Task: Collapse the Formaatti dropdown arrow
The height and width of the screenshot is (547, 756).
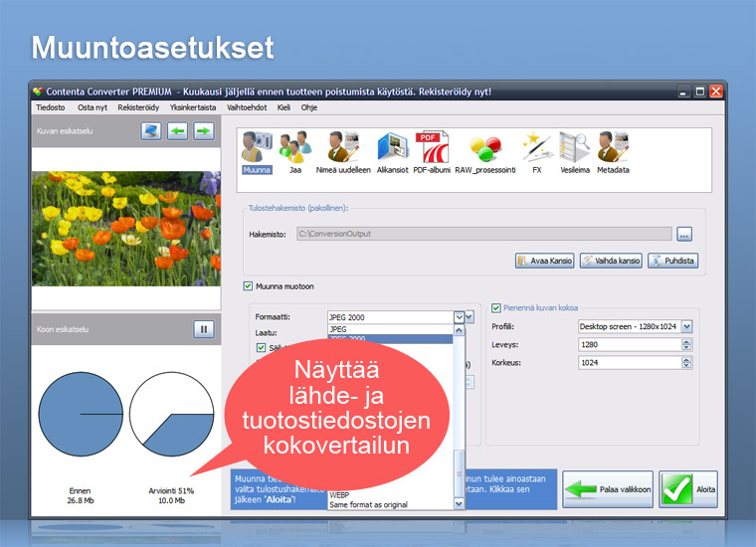Action: (x=459, y=317)
